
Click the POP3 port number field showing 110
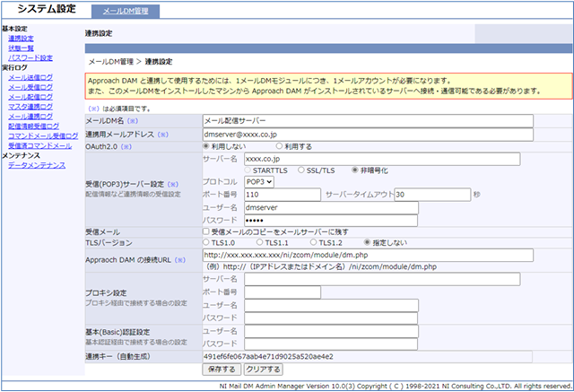(x=283, y=195)
